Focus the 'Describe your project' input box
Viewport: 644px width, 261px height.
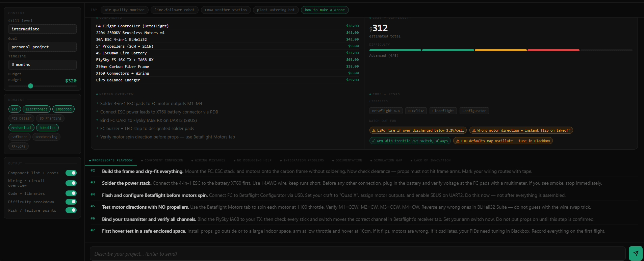(x=358, y=254)
